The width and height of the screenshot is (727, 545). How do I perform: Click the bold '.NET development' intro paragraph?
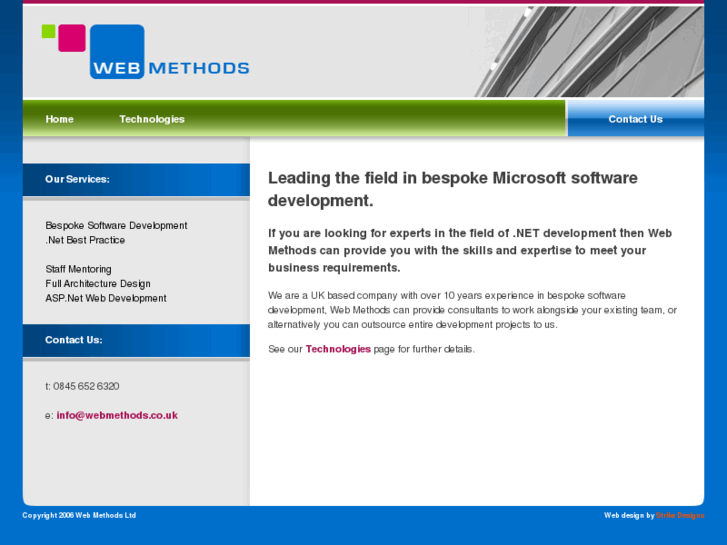[470, 250]
